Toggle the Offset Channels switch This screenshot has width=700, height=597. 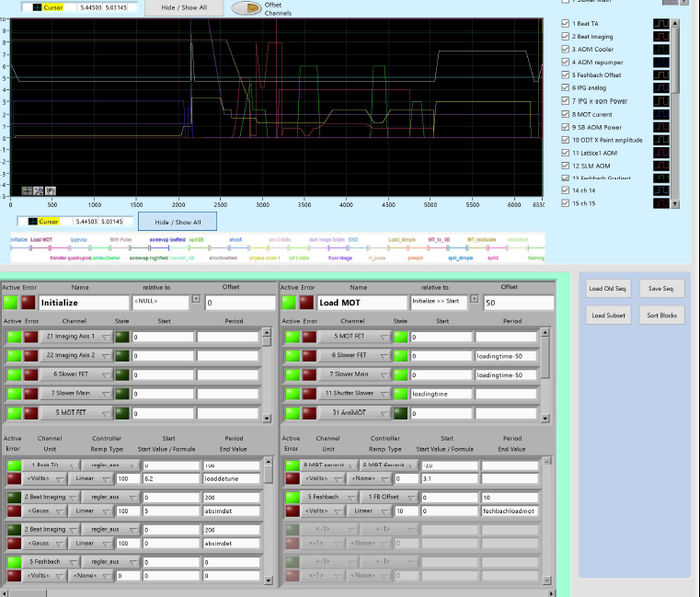coord(245,8)
